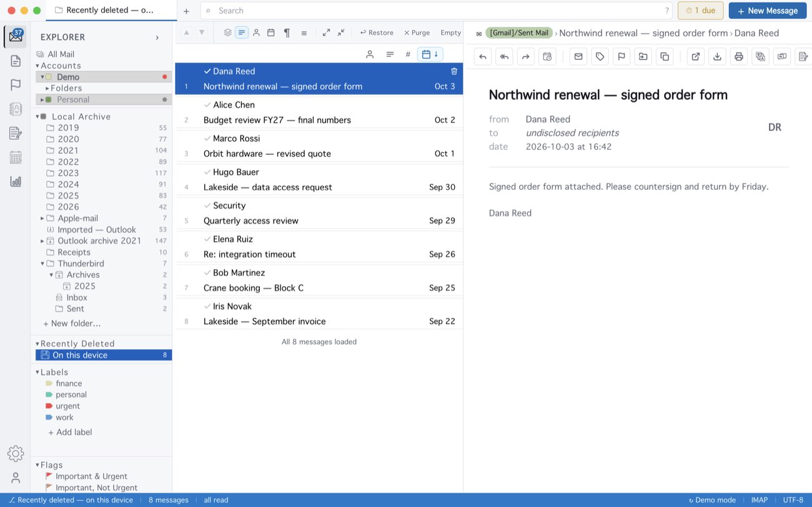Collapse the Labels section
The image size is (812, 507).
(x=37, y=372)
